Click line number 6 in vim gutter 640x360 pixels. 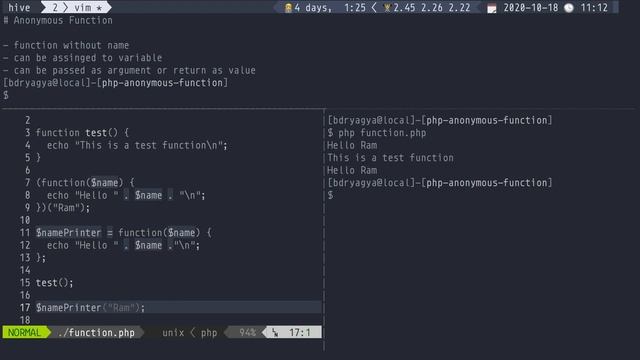(x=27, y=170)
